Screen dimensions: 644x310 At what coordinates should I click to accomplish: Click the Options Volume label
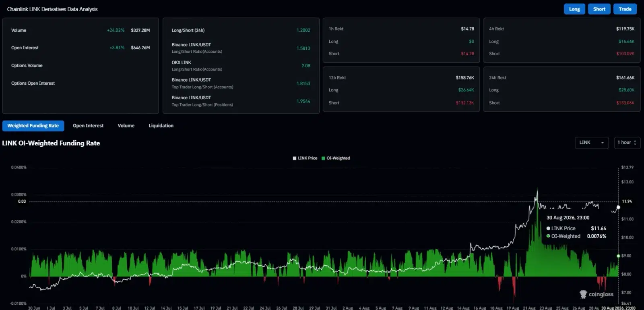coord(27,66)
